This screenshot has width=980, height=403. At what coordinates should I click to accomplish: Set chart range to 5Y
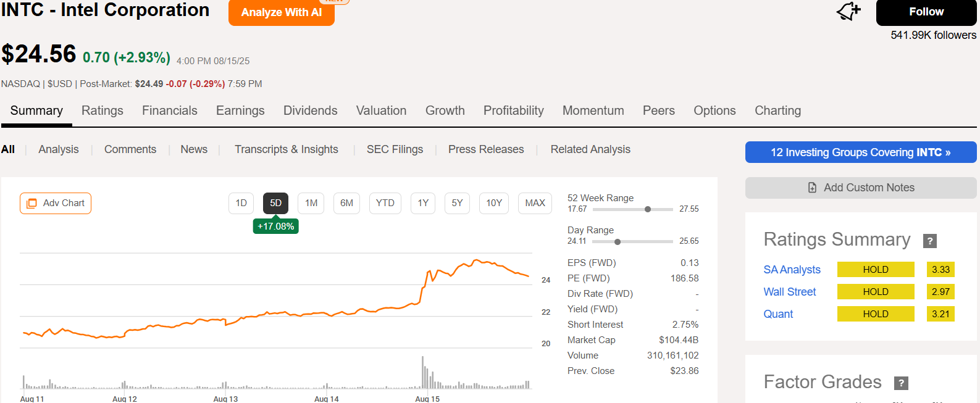click(x=457, y=203)
